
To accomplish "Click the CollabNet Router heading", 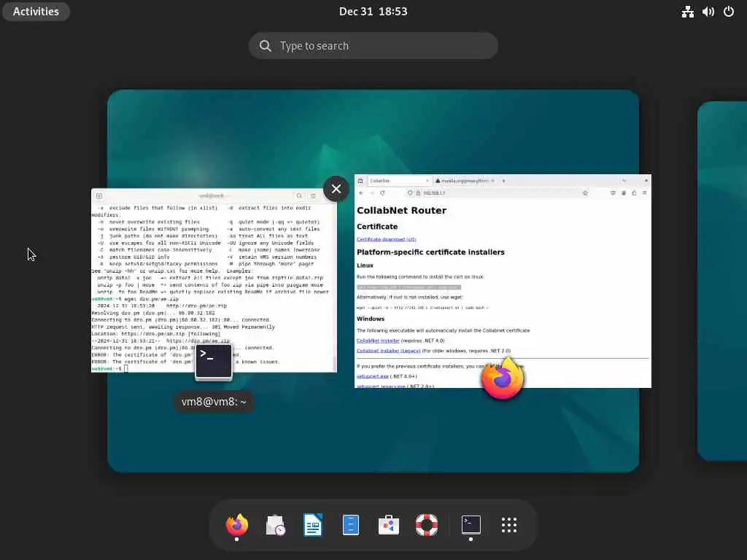I will pyautogui.click(x=402, y=211).
